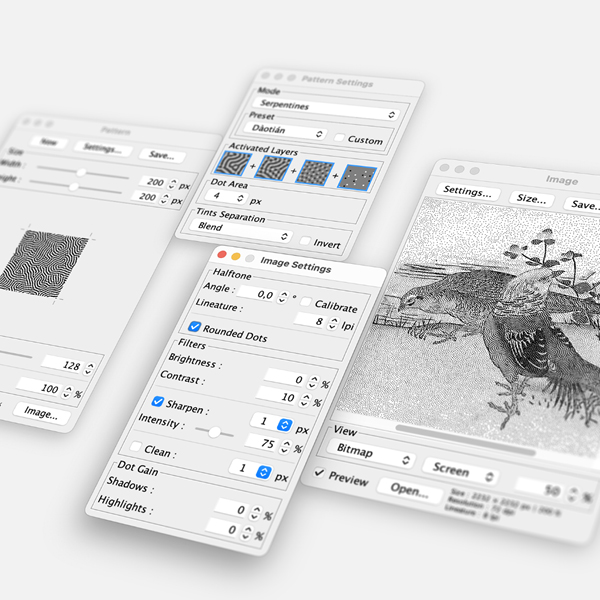Open the Sharpen pixel radius dropdown
The height and width of the screenshot is (600, 600).
(271, 423)
